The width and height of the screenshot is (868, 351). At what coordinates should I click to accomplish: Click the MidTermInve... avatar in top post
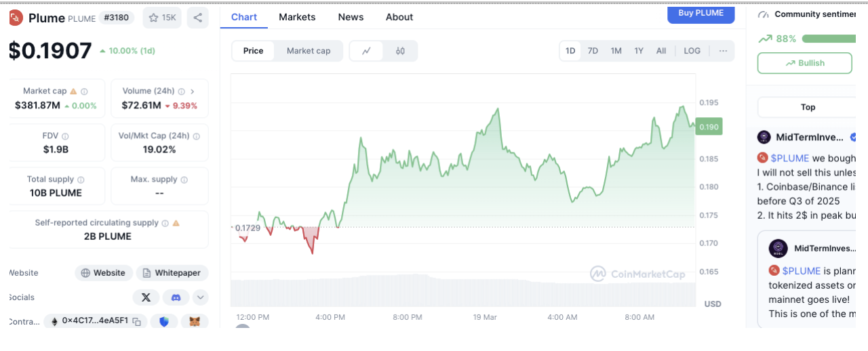[x=764, y=137]
